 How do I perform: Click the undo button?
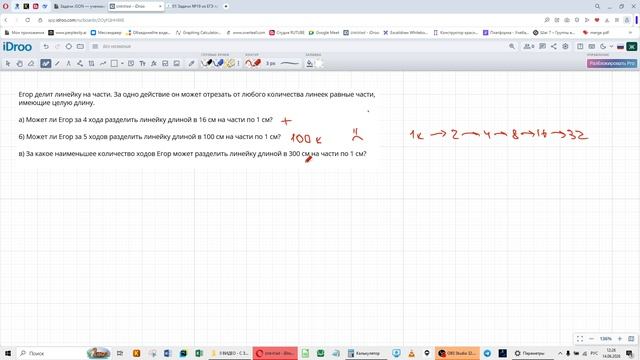(x=46, y=47)
